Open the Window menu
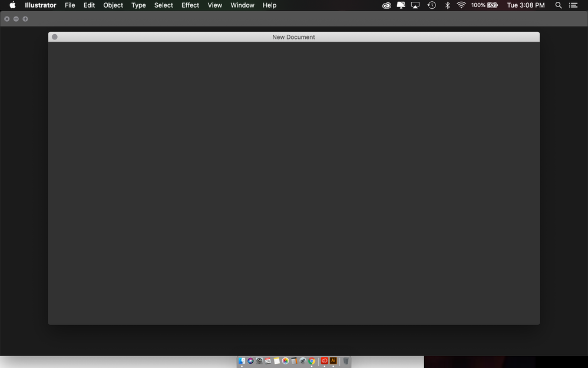Viewport: 588px width, 368px height. [242, 5]
